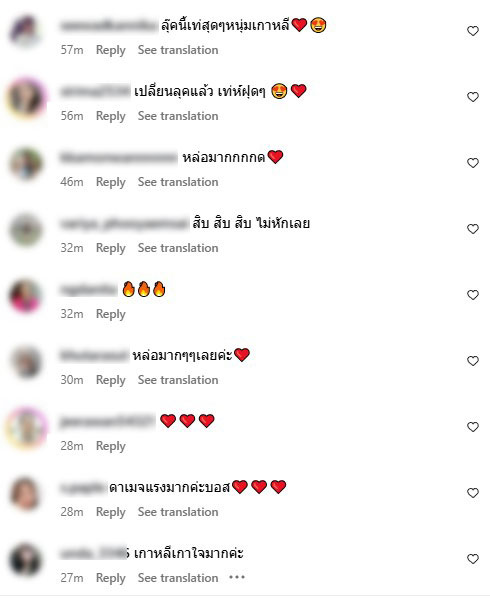This screenshot has height=599, width=490.
Task: See translation of 32m 'สิบ สิบ สิบ' comment
Action: click(178, 248)
